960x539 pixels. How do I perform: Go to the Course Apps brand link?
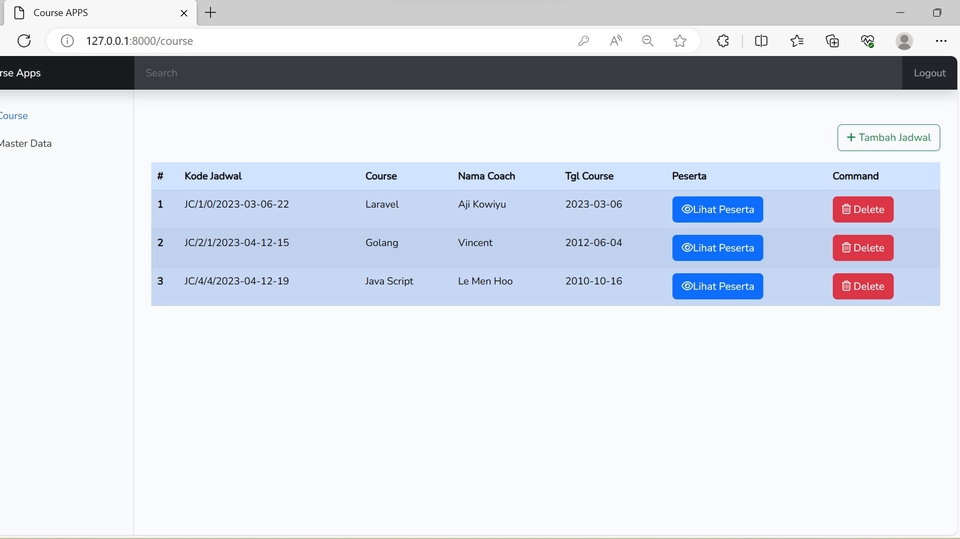pyautogui.click(x=20, y=73)
